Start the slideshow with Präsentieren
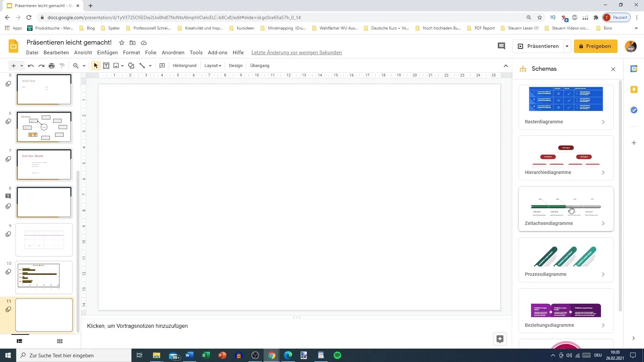Viewport: 644px width, 362px height. coord(538,46)
